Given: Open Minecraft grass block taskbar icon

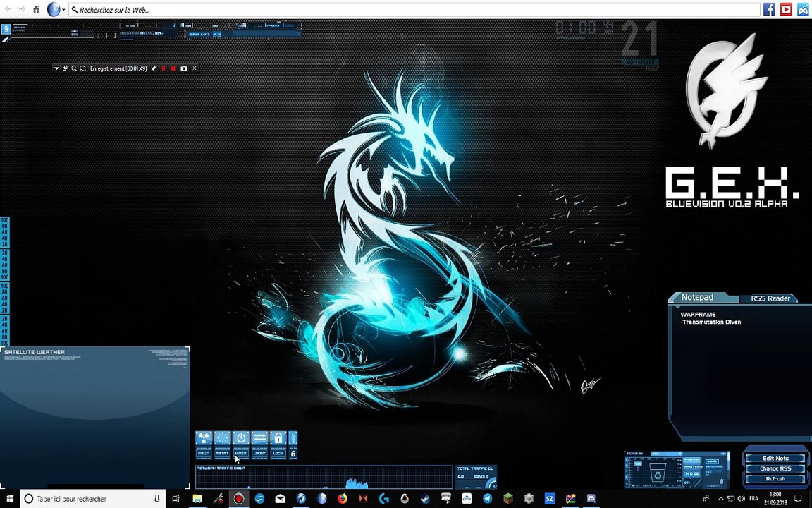Looking at the screenshot, I should coord(508,499).
